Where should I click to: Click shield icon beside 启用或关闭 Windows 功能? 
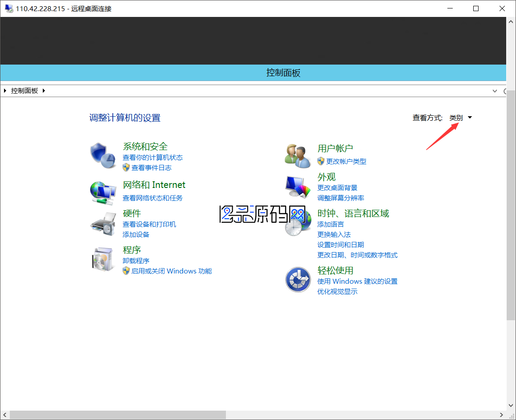tap(126, 271)
